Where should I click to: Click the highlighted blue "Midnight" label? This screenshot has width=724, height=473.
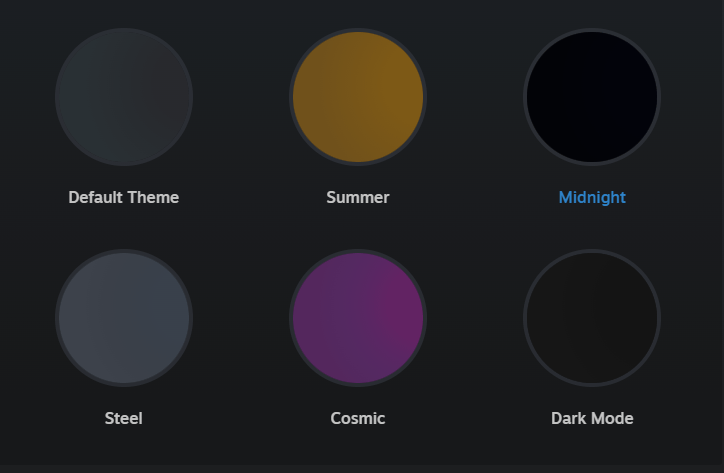592,197
